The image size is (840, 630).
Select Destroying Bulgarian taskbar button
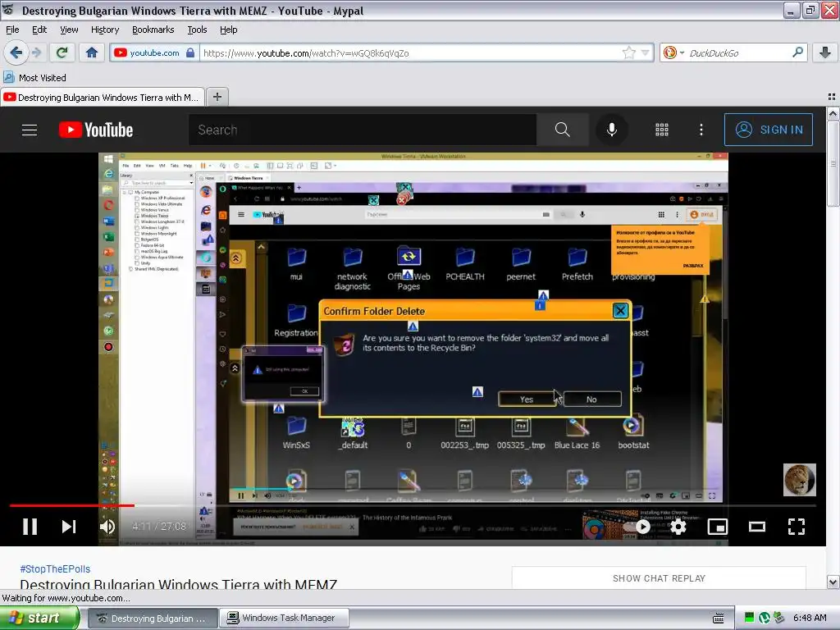coord(153,618)
